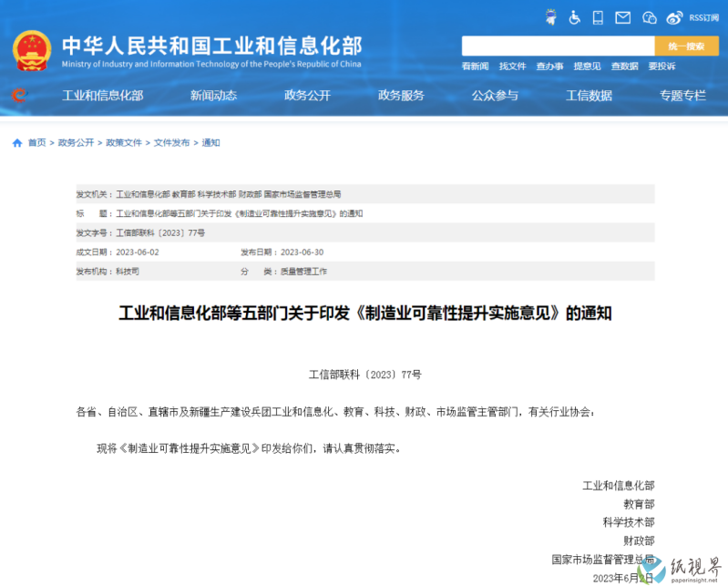Screen dimensions: 728x587
Task: Open the 政务公开 nav menu
Action: pos(307,95)
